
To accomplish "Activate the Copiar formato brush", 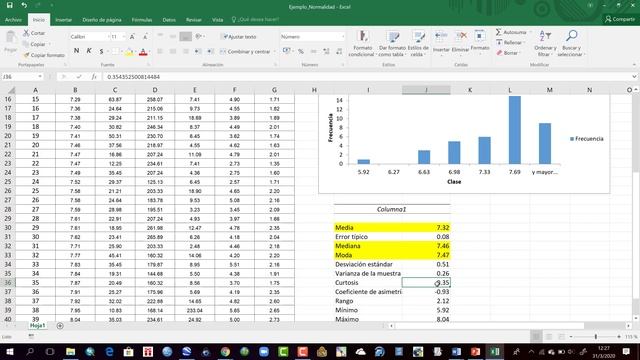I will 44,55.
